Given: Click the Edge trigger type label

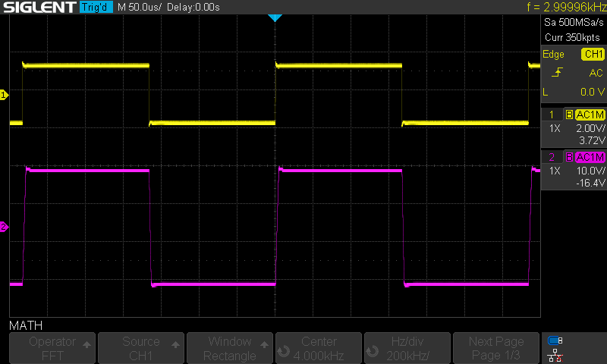Looking at the screenshot, I should (x=553, y=54).
